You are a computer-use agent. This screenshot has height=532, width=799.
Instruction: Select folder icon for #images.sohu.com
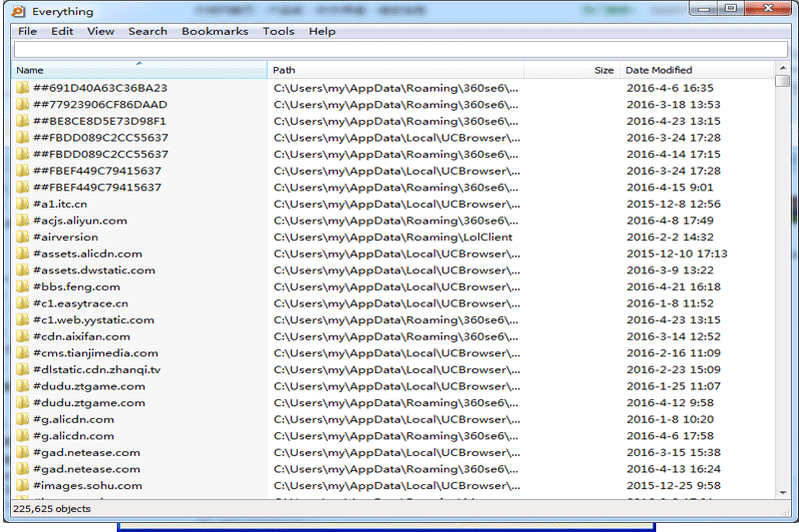tap(22, 486)
